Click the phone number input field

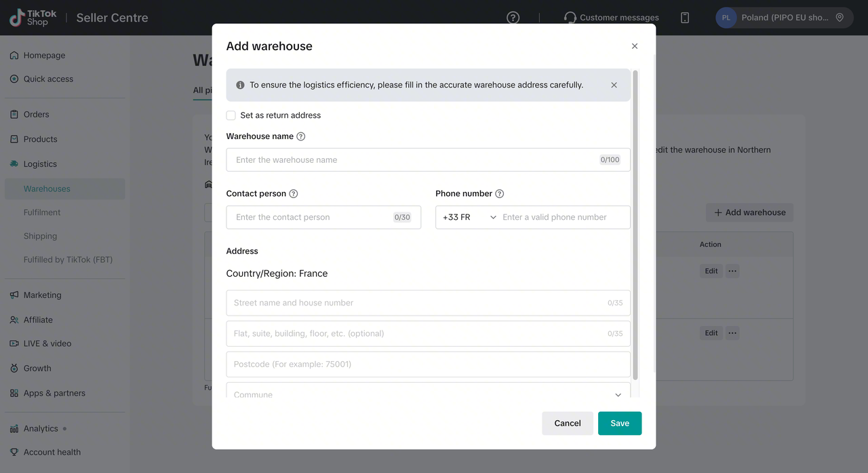pyautogui.click(x=564, y=217)
